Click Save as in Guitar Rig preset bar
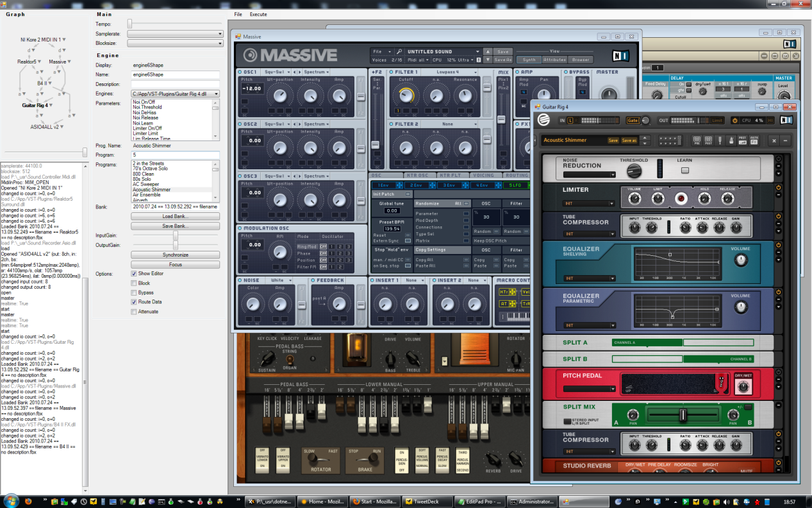 point(629,140)
